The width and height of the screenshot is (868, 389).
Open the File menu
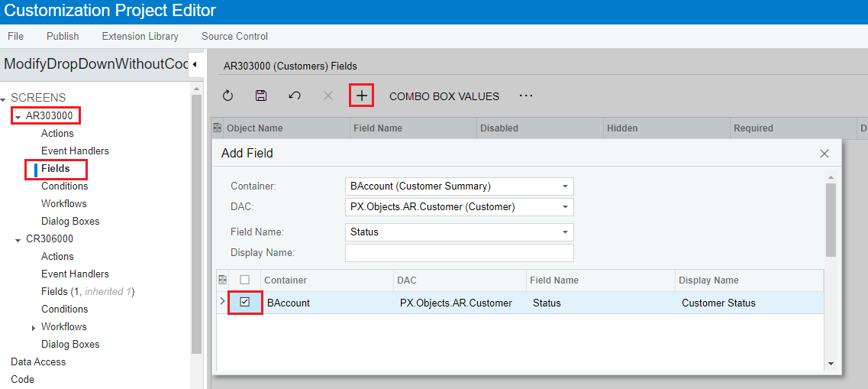pyautogui.click(x=15, y=36)
